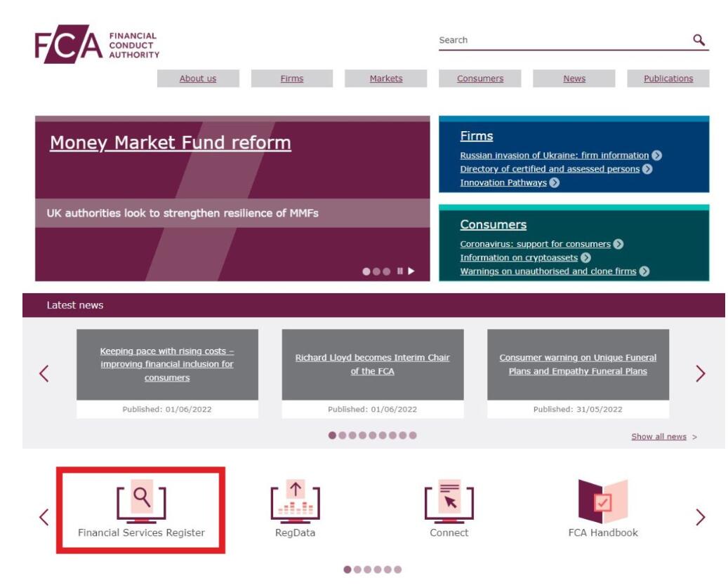The image size is (728, 585).
Task: Show next latest news items
Action: point(699,374)
